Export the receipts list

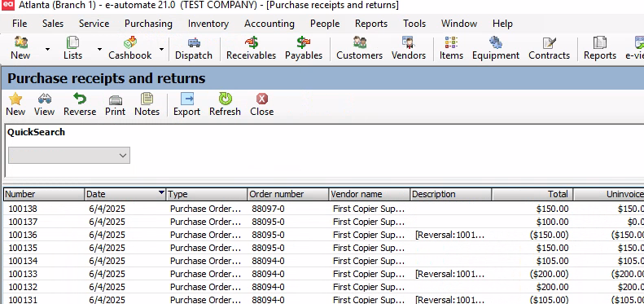187,104
